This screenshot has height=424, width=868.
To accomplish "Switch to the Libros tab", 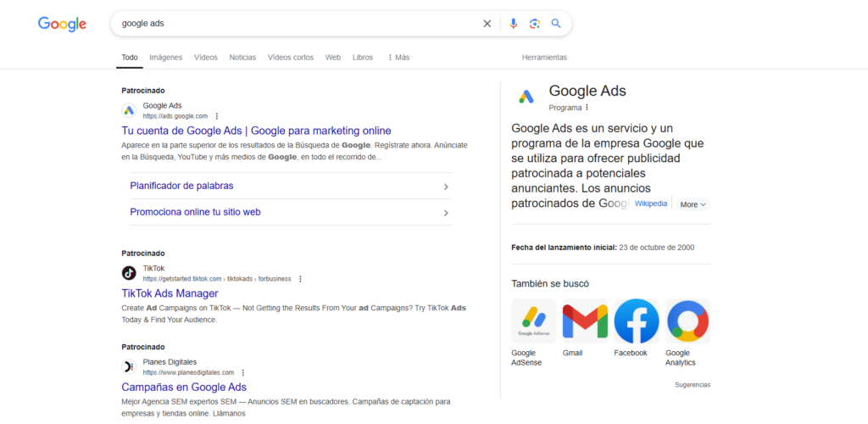I will click(363, 58).
